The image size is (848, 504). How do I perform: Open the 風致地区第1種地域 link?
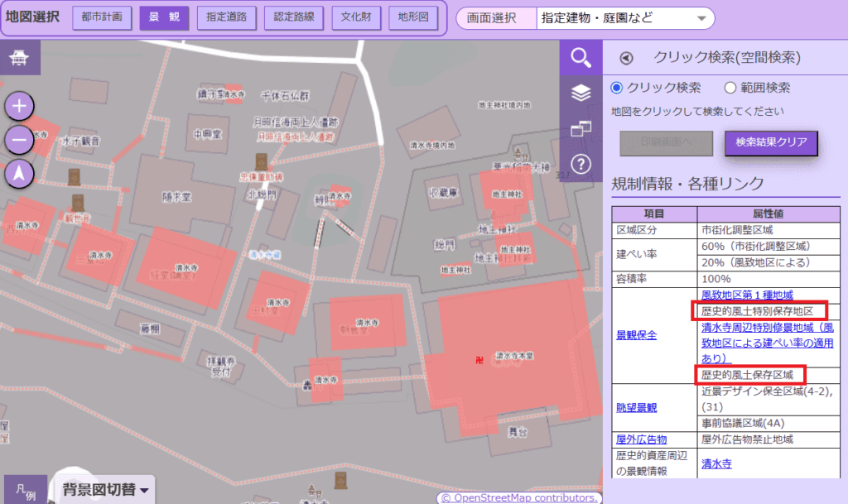[747, 295]
